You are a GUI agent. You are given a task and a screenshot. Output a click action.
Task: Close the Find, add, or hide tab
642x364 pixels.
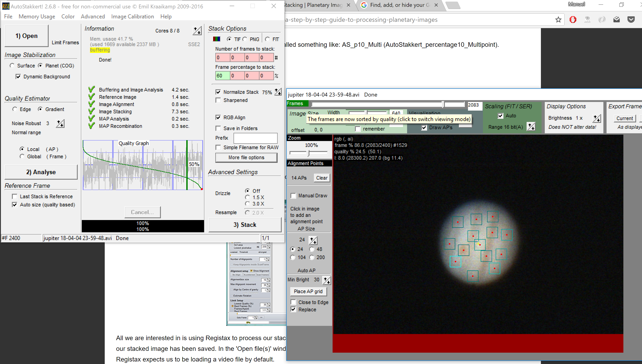[436, 5]
